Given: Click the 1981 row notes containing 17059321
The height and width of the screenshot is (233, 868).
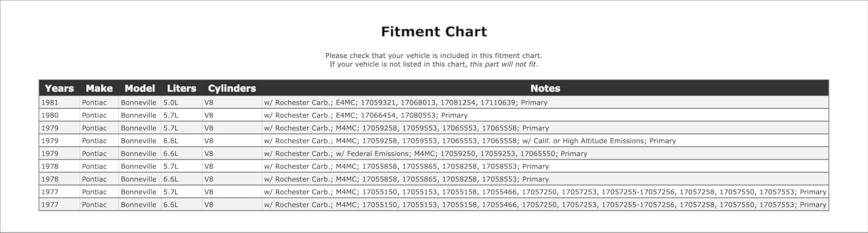Looking at the screenshot, I should pos(406,102).
